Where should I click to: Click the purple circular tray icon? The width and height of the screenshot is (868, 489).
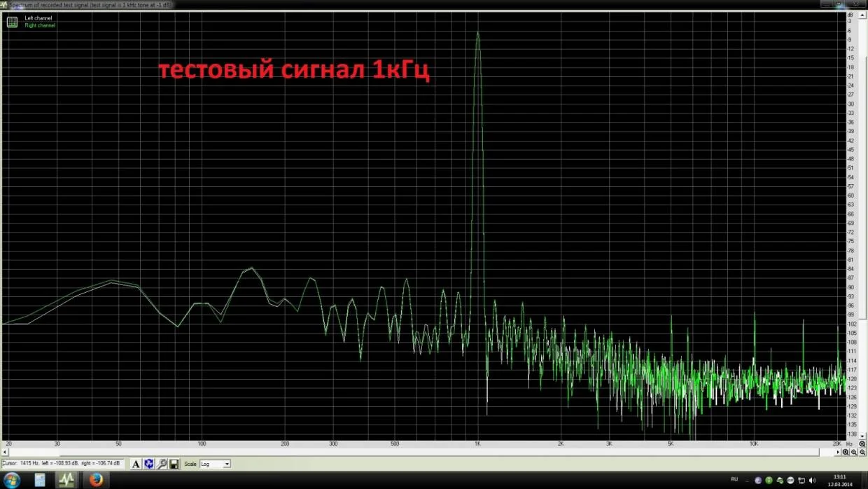758,480
